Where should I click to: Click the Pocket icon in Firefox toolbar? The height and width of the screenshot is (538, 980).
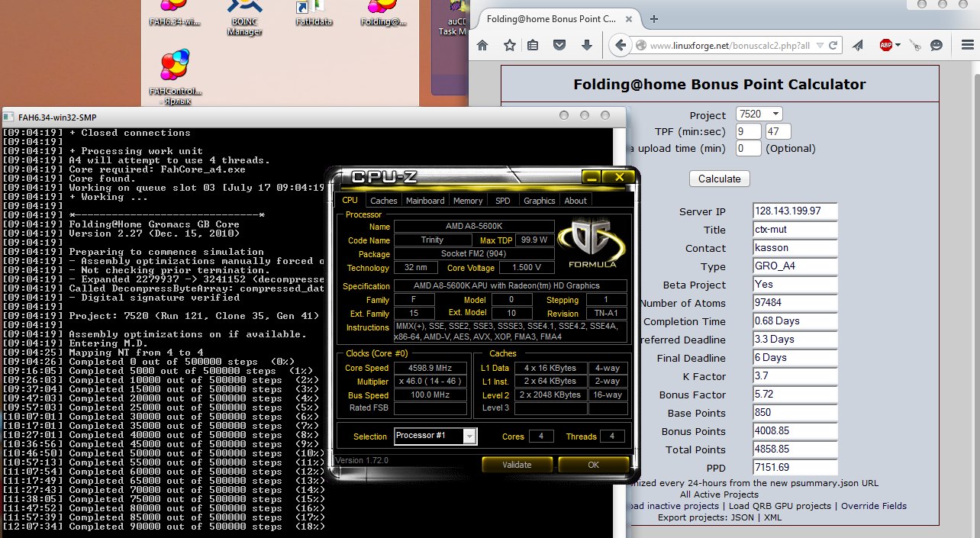pyautogui.click(x=559, y=46)
